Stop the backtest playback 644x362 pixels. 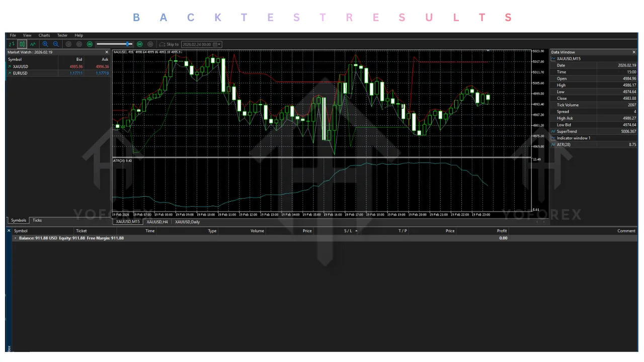pos(79,44)
